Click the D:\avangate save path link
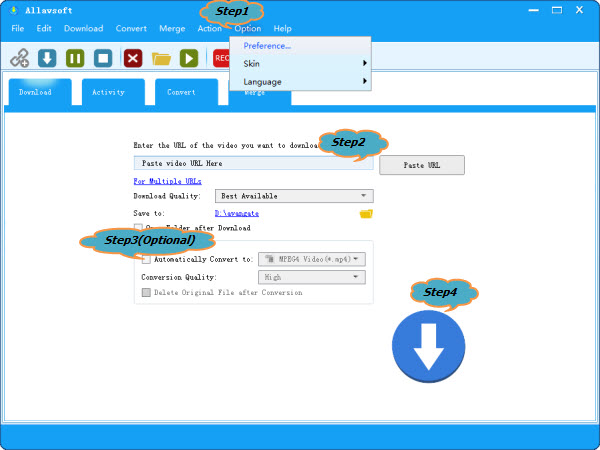The width and height of the screenshot is (600, 450). 236,214
